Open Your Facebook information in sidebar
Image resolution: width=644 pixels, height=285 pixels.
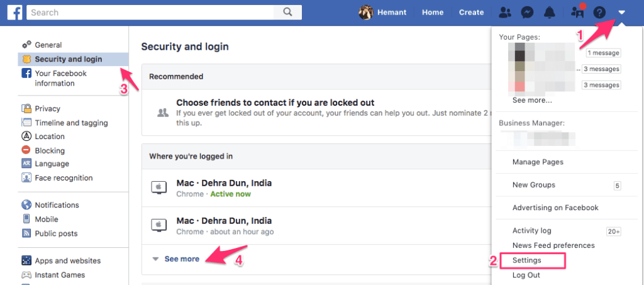pyautogui.click(x=61, y=79)
